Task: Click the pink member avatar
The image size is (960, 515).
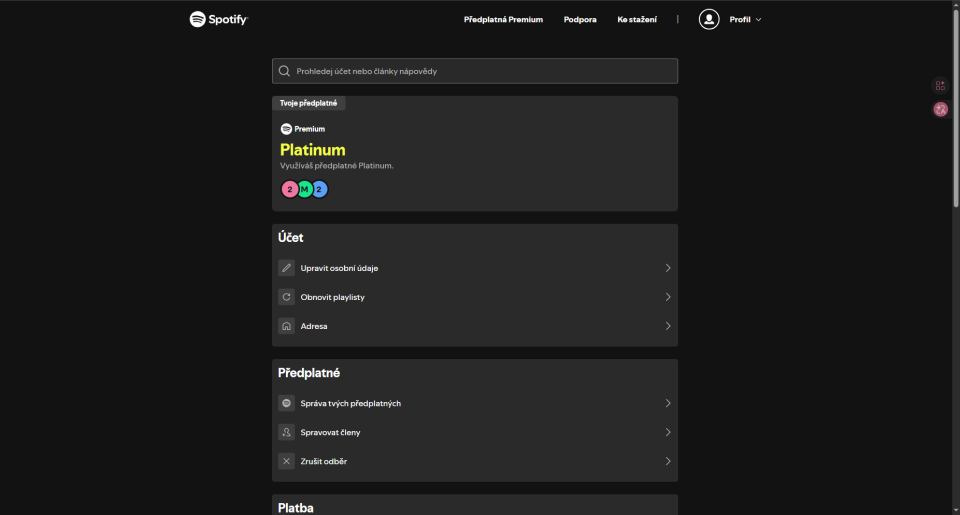Action: (290, 189)
